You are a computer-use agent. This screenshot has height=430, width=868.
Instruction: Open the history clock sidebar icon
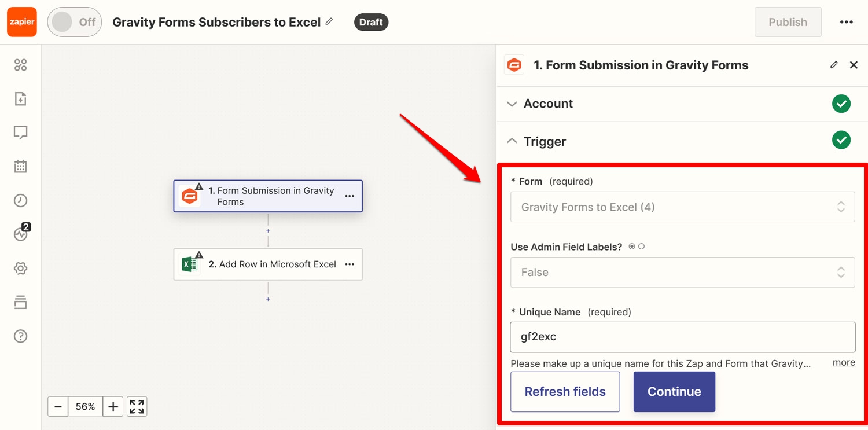pyautogui.click(x=20, y=200)
